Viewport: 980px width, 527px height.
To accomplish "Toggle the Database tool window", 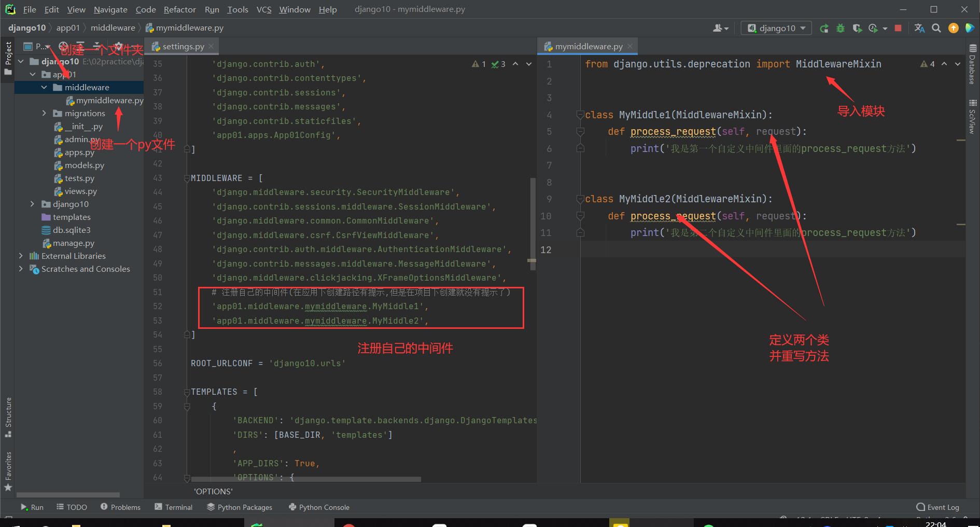I will point(972,64).
